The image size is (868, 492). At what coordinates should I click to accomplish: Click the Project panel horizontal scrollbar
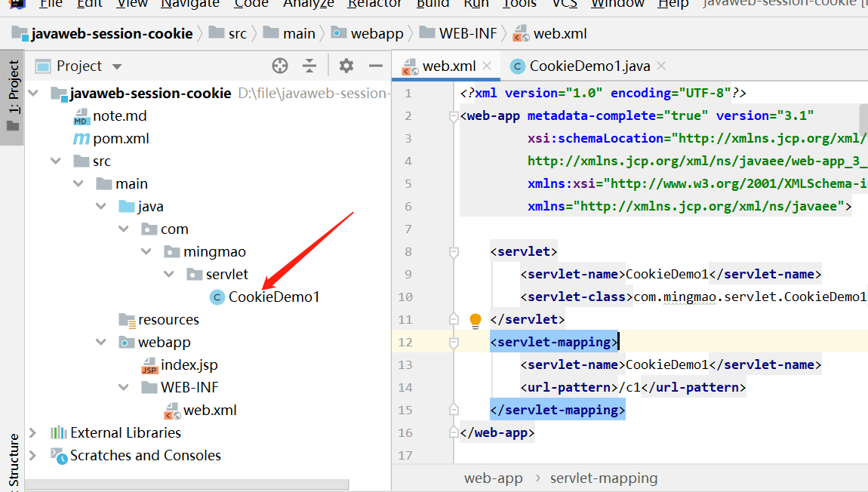[187, 484]
